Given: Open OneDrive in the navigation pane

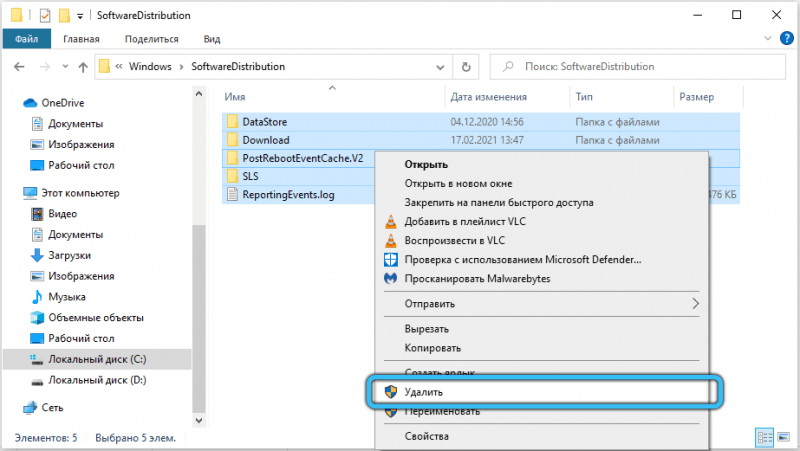Looking at the screenshot, I should tap(54, 103).
